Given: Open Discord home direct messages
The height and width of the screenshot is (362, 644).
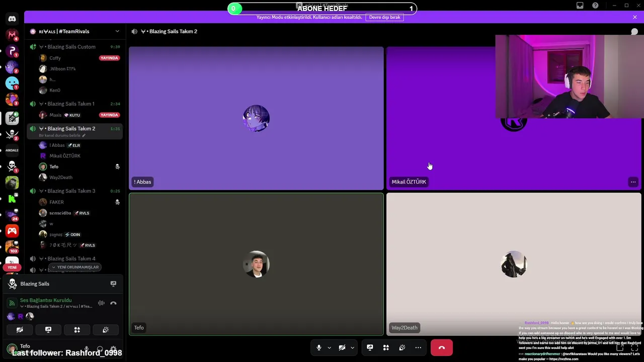Looking at the screenshot, I should [12, 19].
